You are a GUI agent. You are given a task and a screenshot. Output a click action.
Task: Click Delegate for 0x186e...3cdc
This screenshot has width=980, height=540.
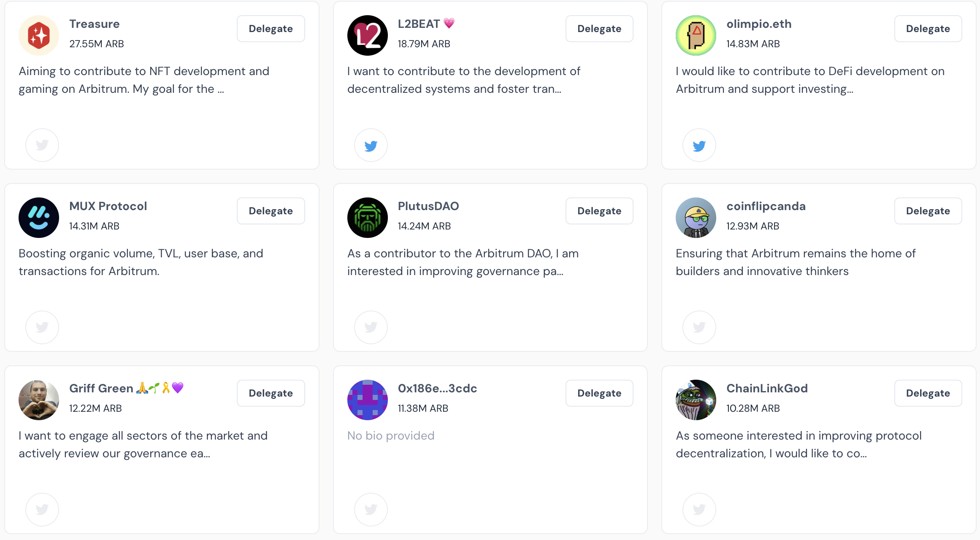pyautogui.click(x=599, y=393)
